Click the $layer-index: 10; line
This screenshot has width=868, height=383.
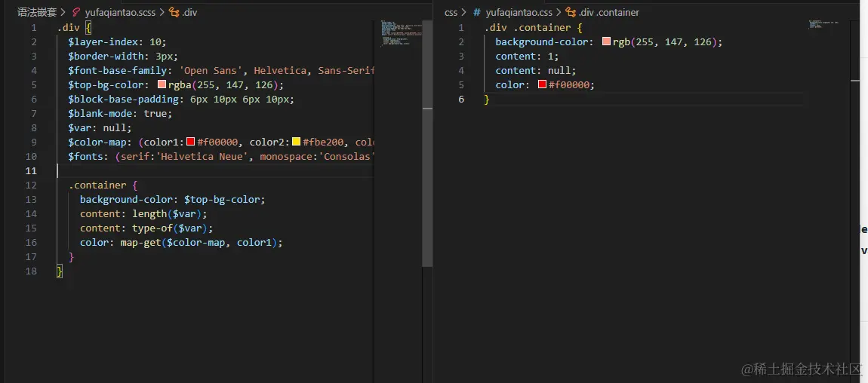click(117, 41)
